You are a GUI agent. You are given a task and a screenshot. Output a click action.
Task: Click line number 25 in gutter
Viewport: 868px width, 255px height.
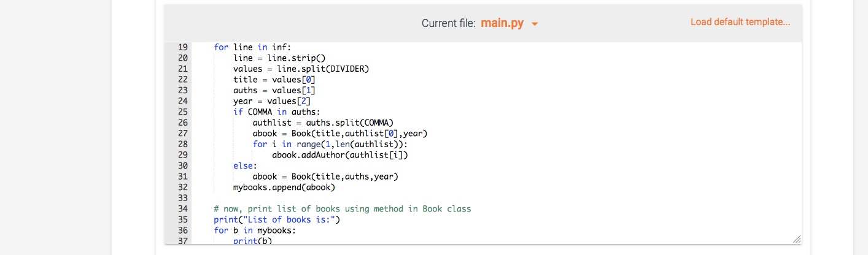coord(182,112)
